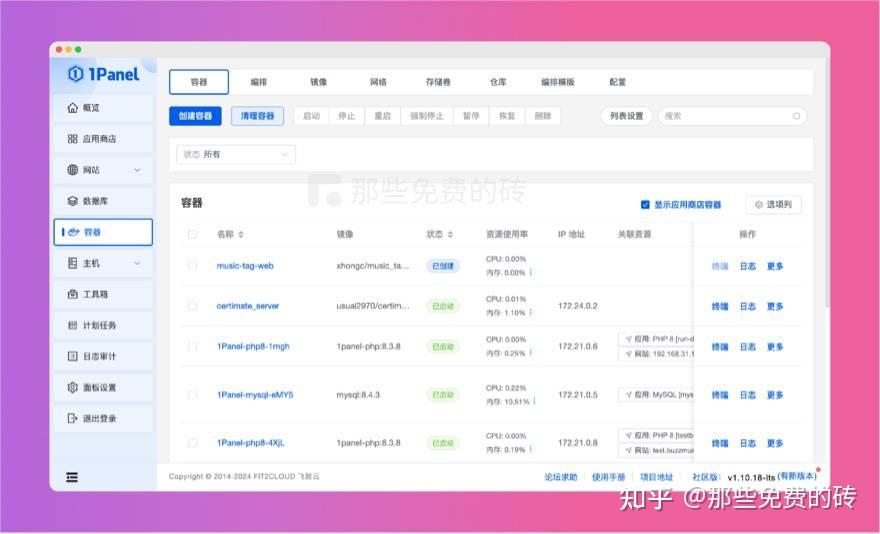The width and height of the screenshot is (880, 534).
Task: Open 更多 menu for 1Panel-mysql-eMY5
Action: (x=775, y=395)
